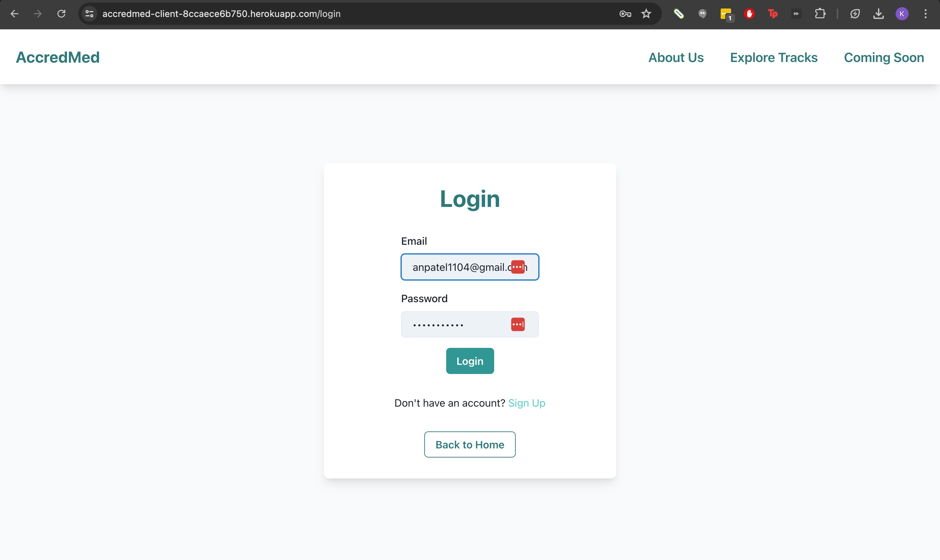
Task: Bookmark this page with the star icon
Action: [647, 14]
